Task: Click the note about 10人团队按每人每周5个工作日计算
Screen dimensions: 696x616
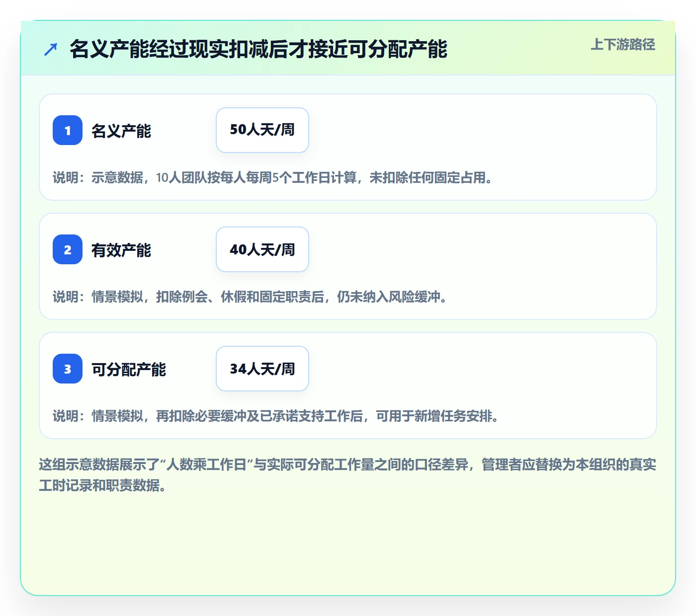Action: 273,177
